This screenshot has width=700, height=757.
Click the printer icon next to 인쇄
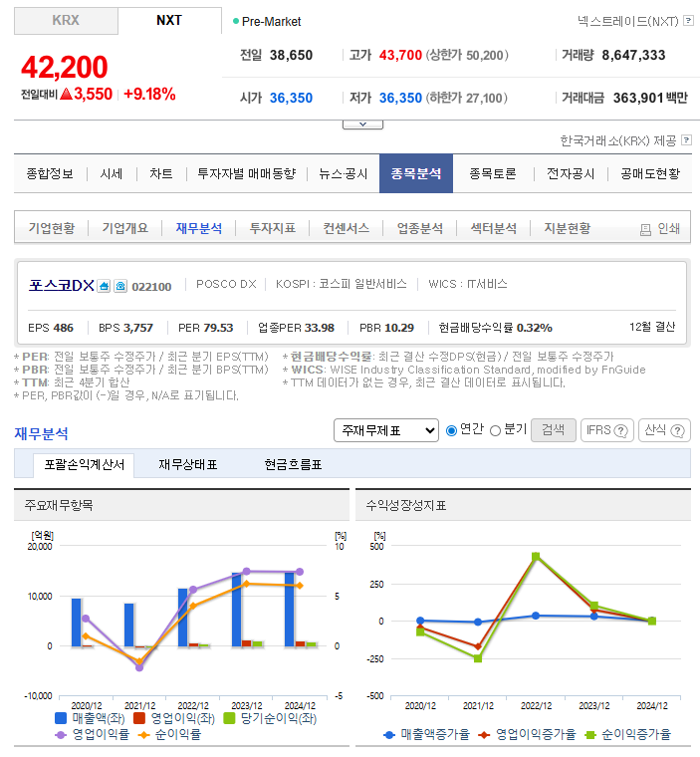[x=645, y=229]
